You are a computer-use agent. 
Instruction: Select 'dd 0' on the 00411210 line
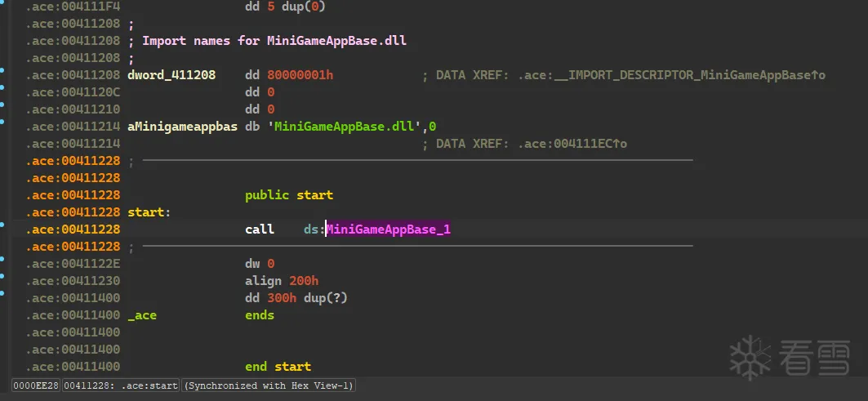260,109
